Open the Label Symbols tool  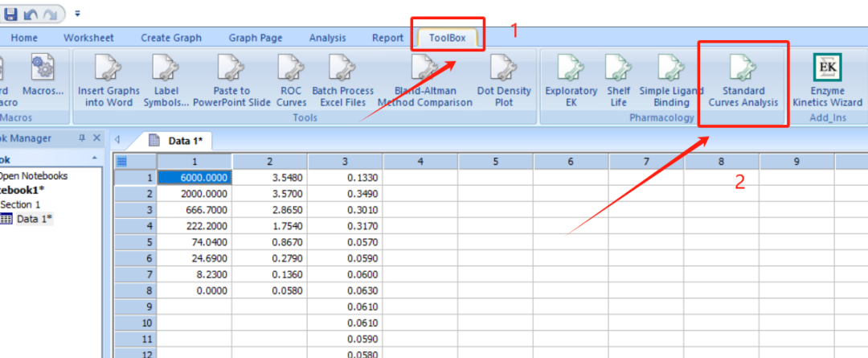[166, 80]
